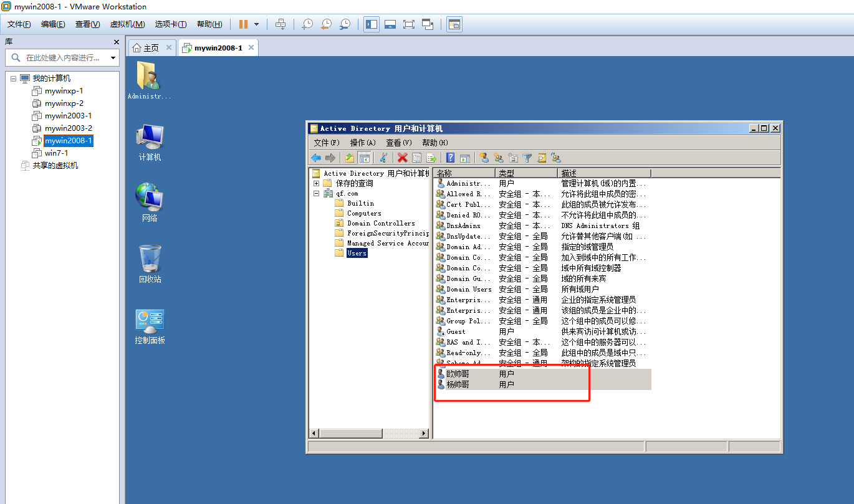The width and height of the screenshot is (854, 504).
Task: Click the action pane toggle icon
Action: click(x=464, y=158)
